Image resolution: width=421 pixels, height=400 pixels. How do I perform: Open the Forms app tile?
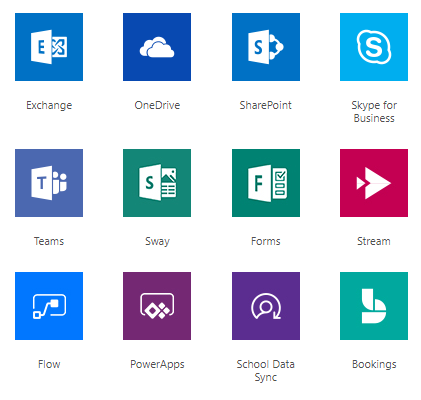tap(266, 183)
